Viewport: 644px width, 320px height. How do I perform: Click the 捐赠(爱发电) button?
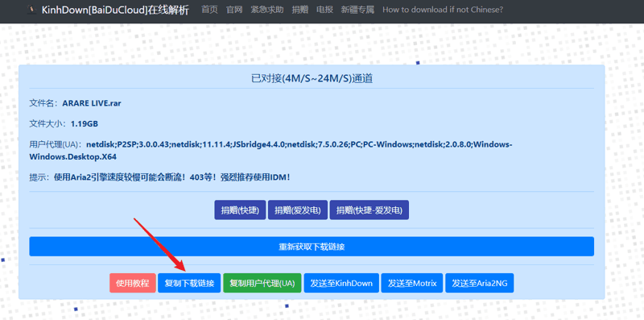tap(297, 210)
